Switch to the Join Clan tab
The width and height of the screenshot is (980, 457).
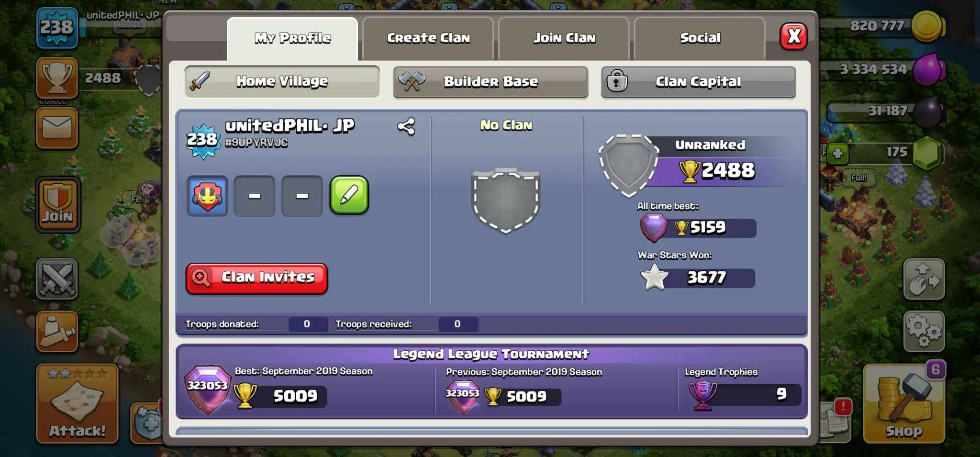point(564,38)
